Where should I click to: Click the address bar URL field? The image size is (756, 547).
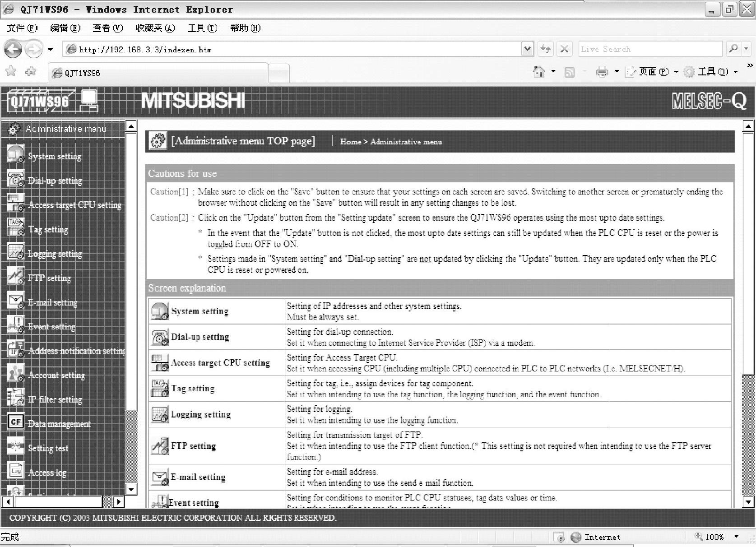pos(292,49)
